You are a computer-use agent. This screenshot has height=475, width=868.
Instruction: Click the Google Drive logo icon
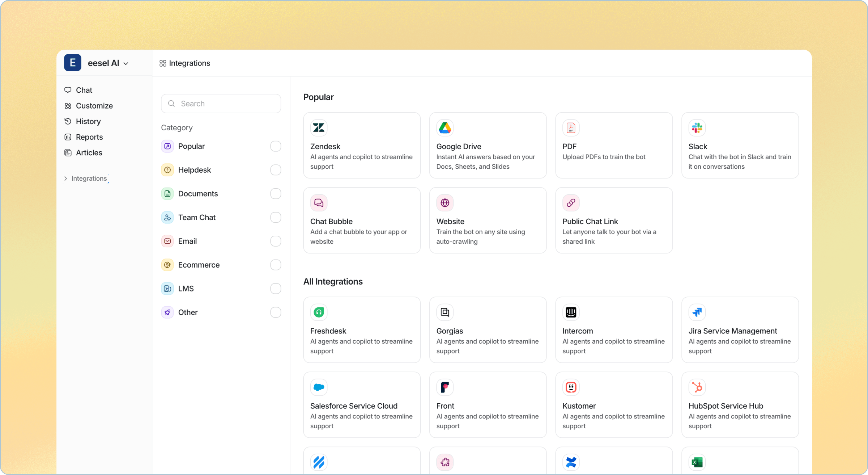click(x=445, y=128)
